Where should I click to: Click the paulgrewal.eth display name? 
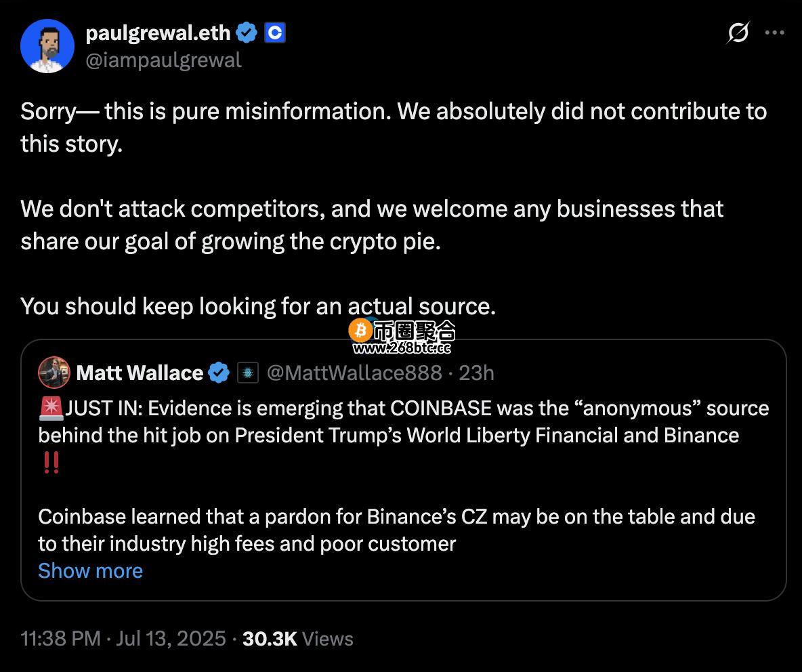pyautogui.click(x=158, y=33)
